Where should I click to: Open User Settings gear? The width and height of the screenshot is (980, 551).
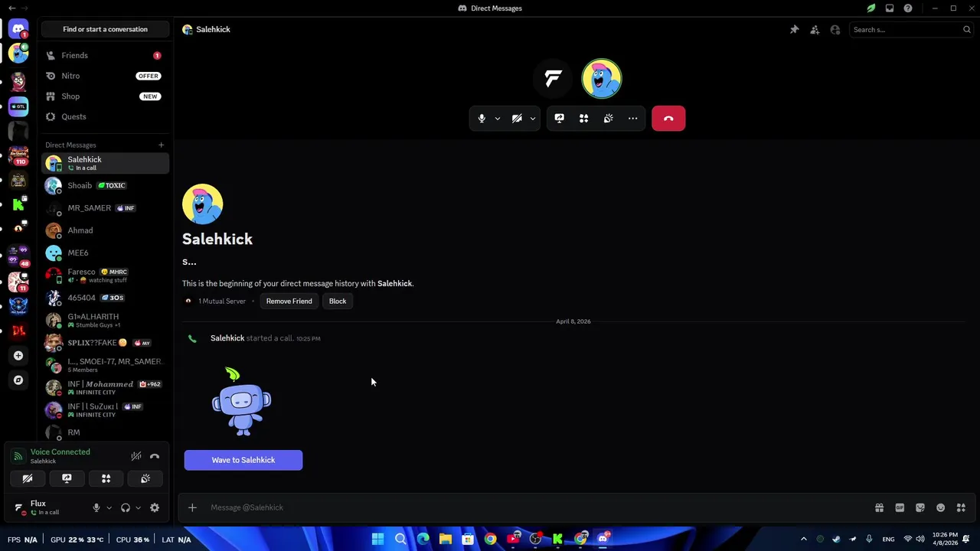[155, 507]
